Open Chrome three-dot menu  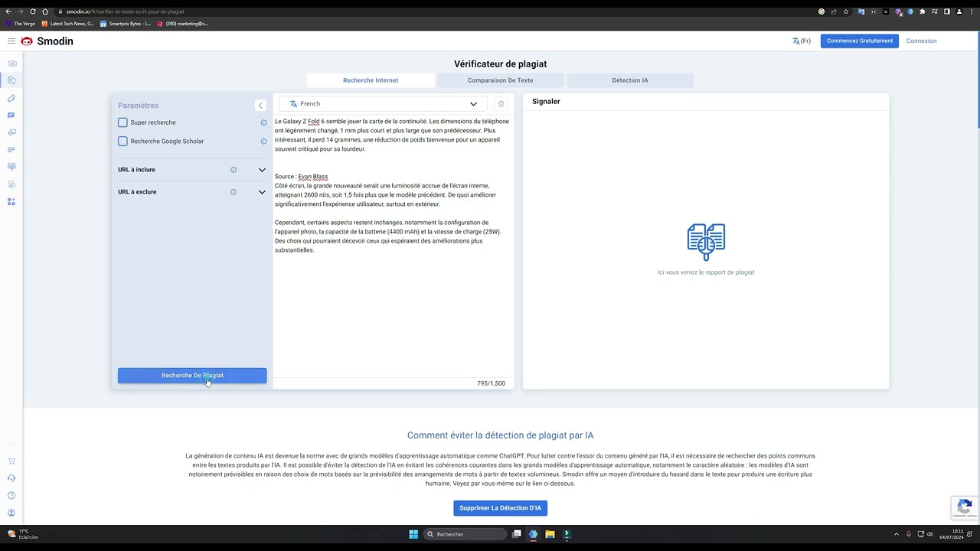tap(972, 11)
